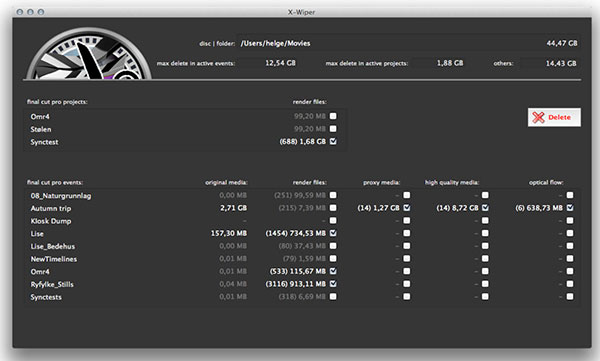Viewport: 600px width, 361px height.
Task: Check high quality media for Ryfylke_Stills
Action: click(485, 284)
